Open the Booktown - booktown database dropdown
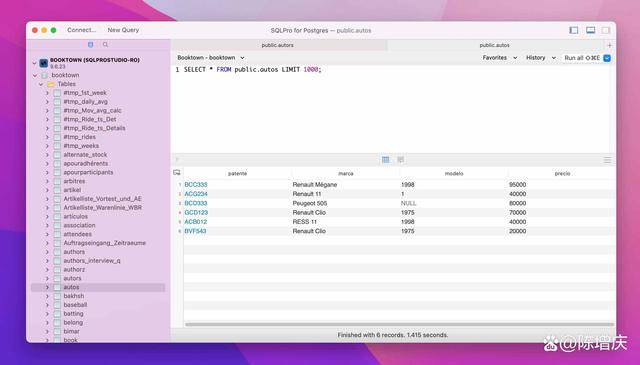 coord(211,58)
